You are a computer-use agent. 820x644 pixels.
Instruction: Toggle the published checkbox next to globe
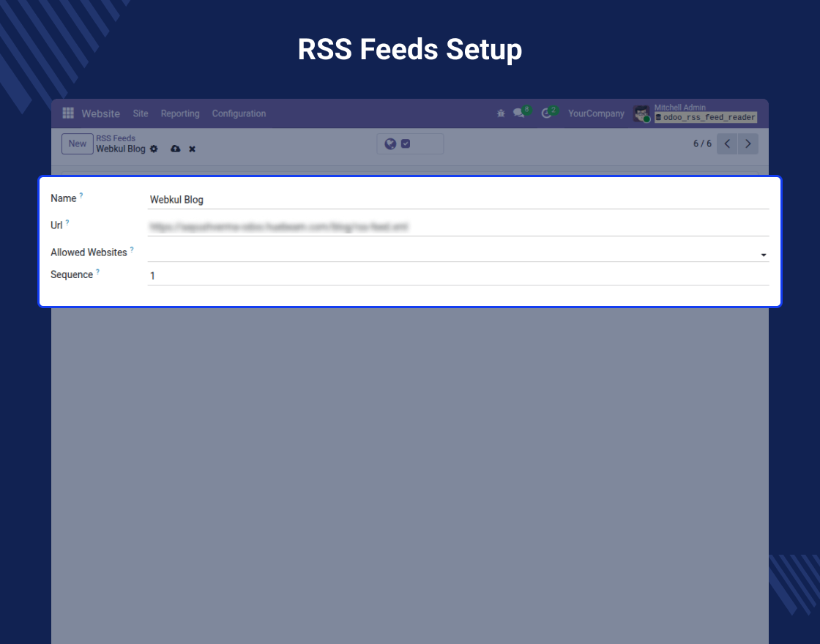click(406, 144)
